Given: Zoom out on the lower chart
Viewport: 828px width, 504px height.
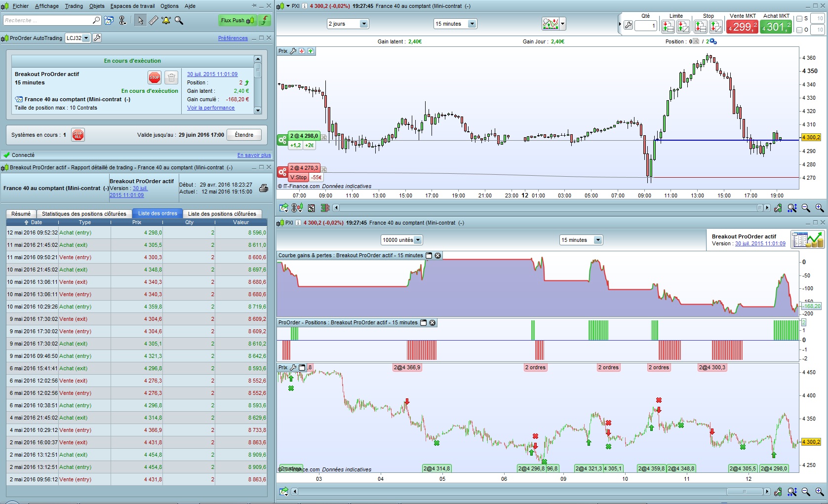Looking at the screenshot, I should tap(806, 492).
